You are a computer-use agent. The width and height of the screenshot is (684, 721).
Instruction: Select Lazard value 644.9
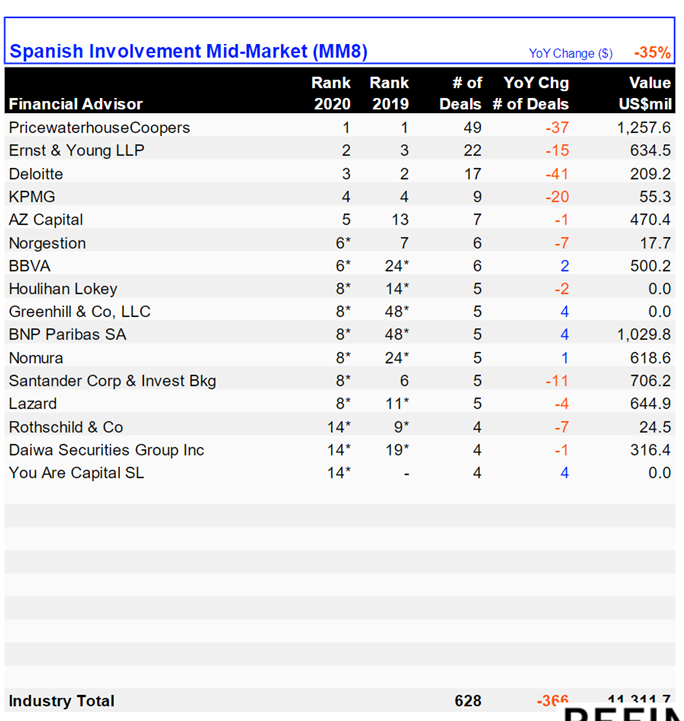coord(650,404)
